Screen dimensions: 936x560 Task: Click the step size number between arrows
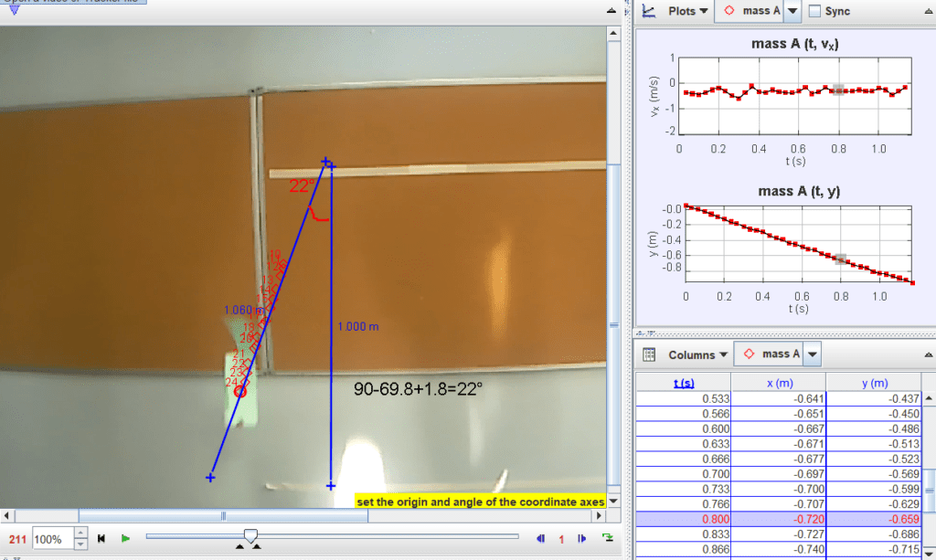(561, 538)
